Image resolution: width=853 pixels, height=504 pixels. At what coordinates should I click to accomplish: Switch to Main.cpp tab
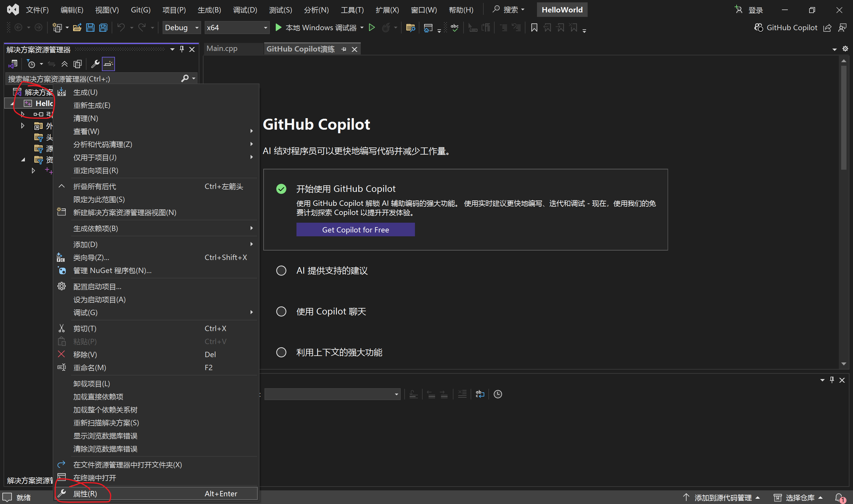coord(222,49)
